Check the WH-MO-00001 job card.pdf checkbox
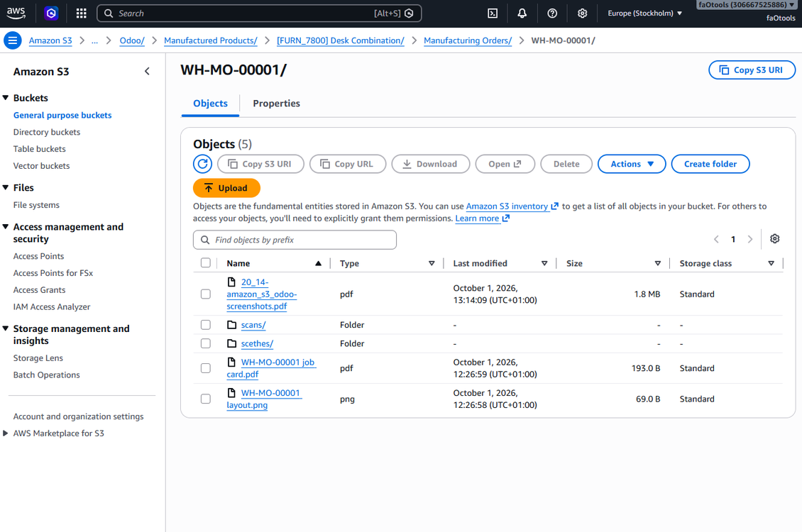 pyautogui.click(x=206, y=368)
